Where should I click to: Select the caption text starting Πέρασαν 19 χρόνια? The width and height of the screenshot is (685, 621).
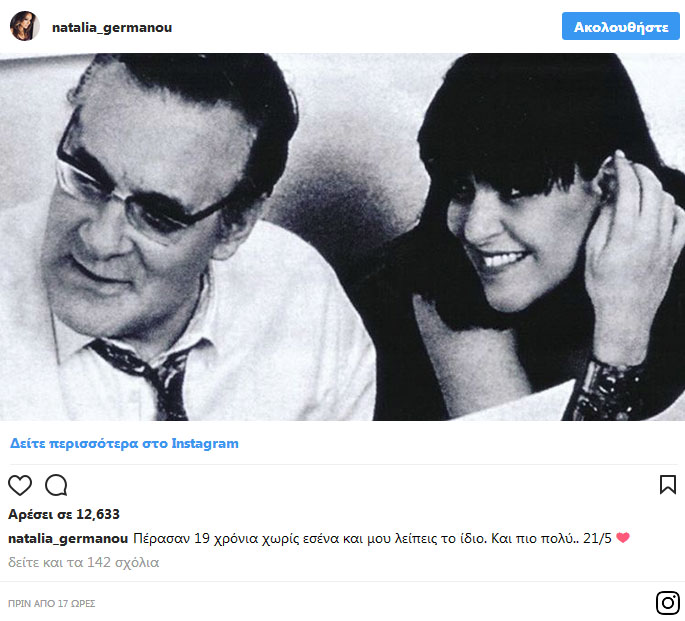(372, 538)
